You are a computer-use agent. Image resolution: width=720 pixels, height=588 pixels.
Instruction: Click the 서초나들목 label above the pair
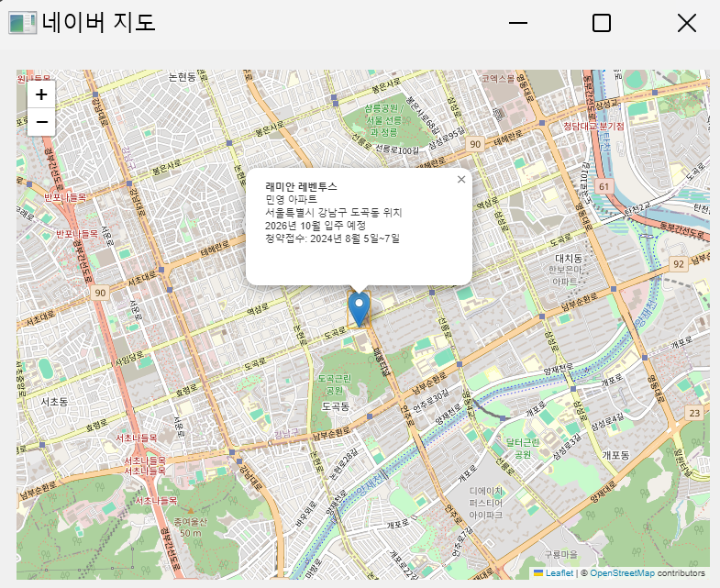[136, 438]
